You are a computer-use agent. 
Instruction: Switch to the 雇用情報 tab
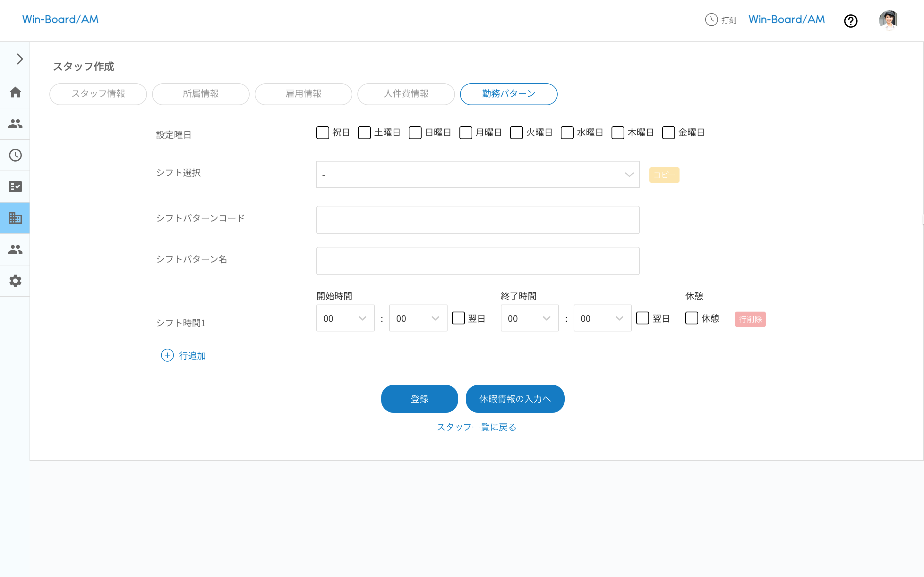tap(303, 94)
